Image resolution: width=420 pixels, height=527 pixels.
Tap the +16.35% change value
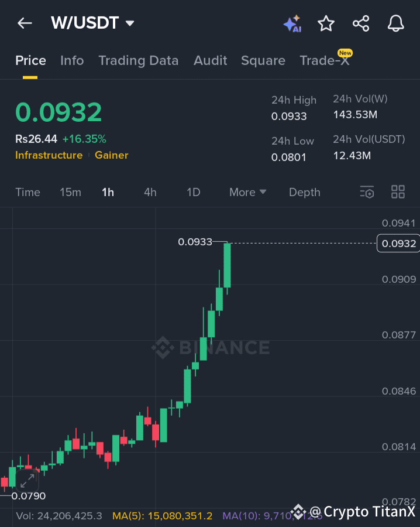pyautogui.click(x=84, y=139)
